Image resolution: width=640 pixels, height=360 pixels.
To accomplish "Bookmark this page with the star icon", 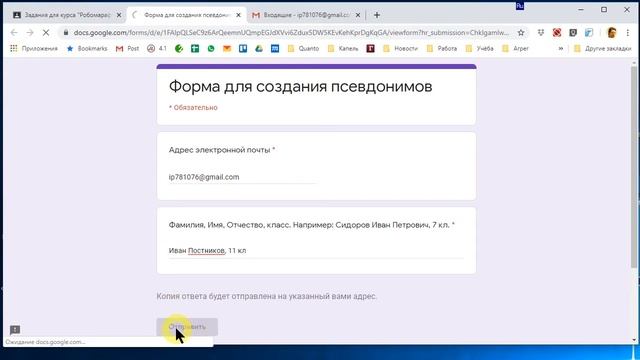I will coord(521,33).
